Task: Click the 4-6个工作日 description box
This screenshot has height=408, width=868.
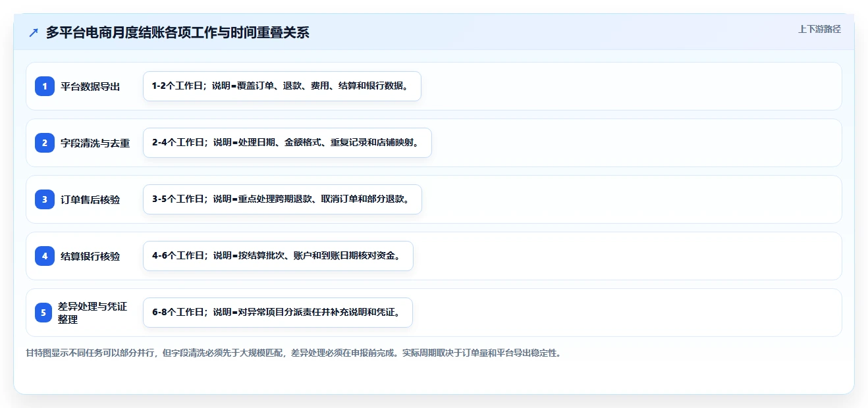Action: coord(278,256)
